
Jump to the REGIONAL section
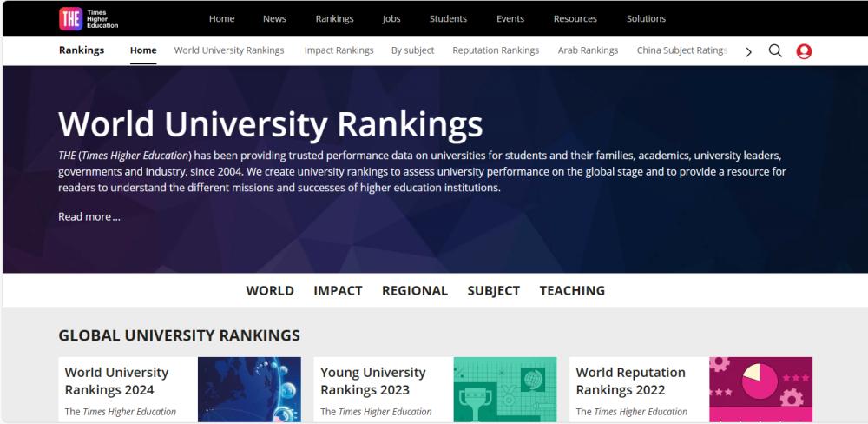(x=415, y=290)
